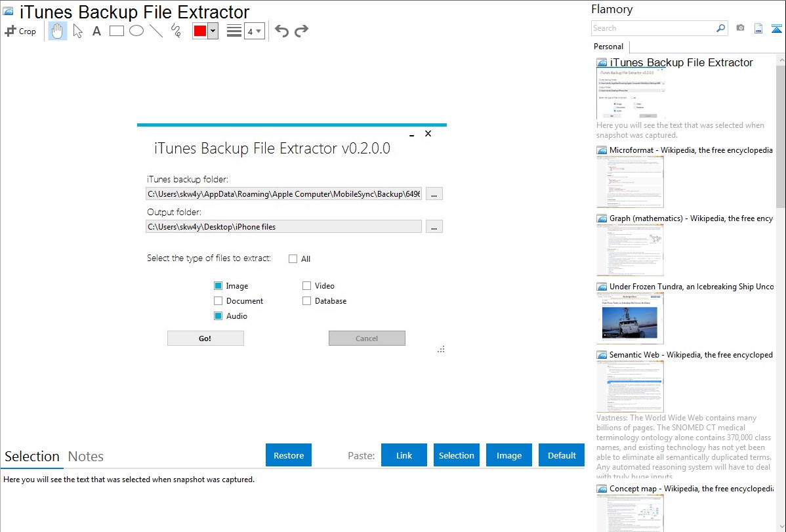Screen dimensions: 786x532
Task: Open iTunes Backup File Extractor snapshot thumbnail
Action: (631, 94)
